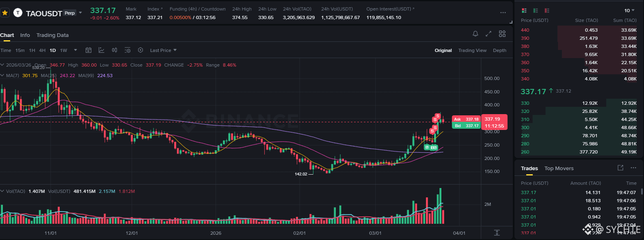
Task: Show bids-only order book view
Action: pyautogui.click(x=536, y=11)
